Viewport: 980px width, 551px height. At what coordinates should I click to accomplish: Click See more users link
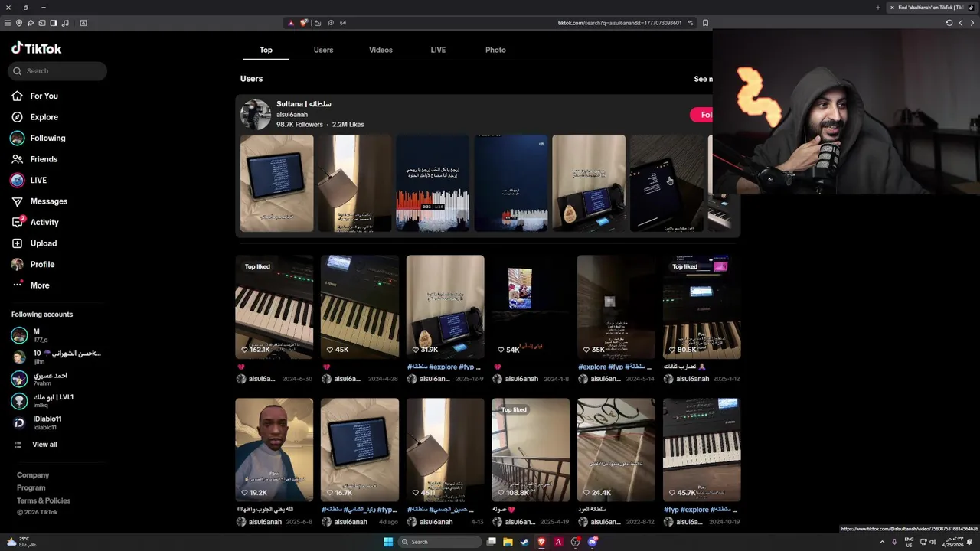[x=703, y=79]
